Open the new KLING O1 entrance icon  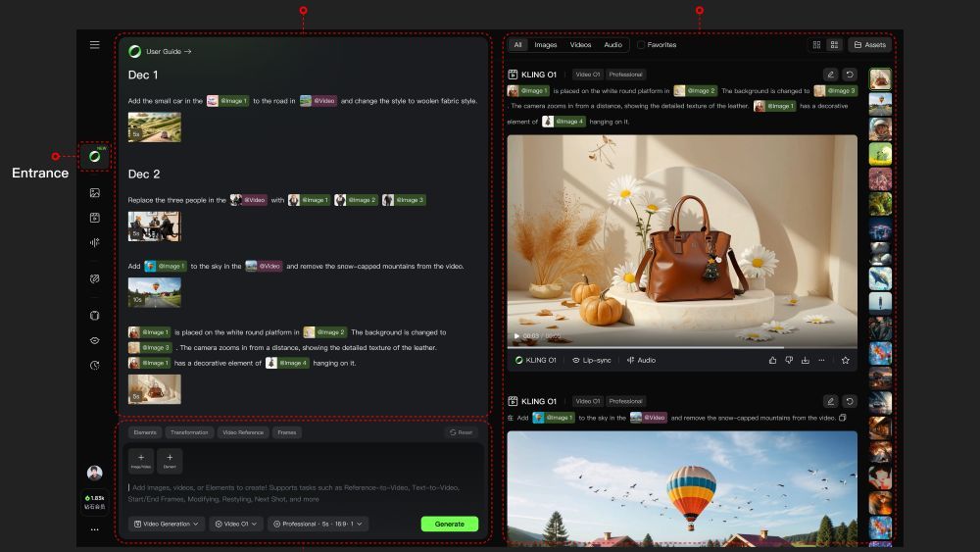tap(94, 156)
